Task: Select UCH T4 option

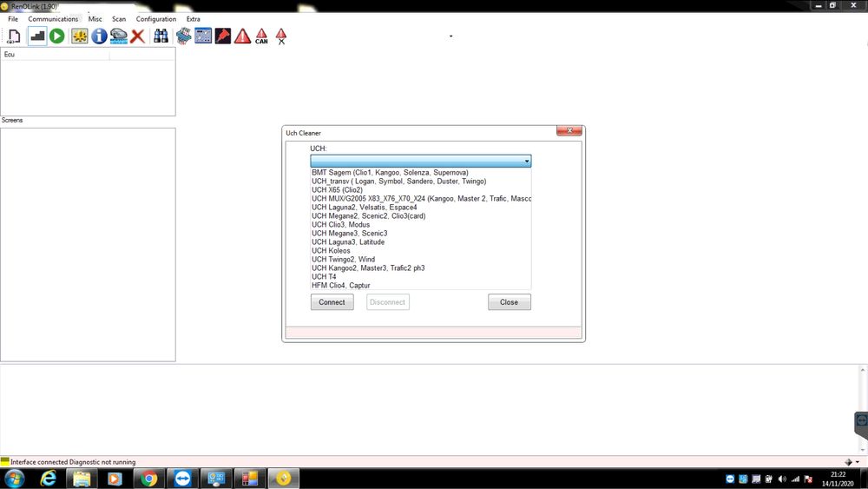Action: tap(421, 277)
